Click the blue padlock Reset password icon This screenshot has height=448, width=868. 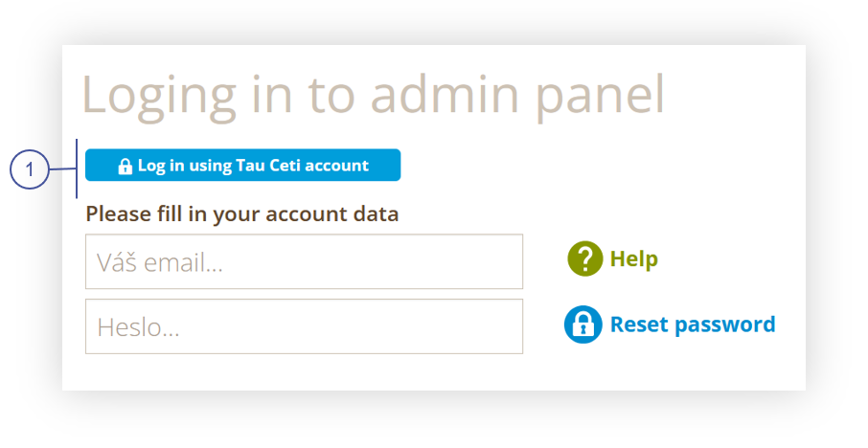coord(582,325)
